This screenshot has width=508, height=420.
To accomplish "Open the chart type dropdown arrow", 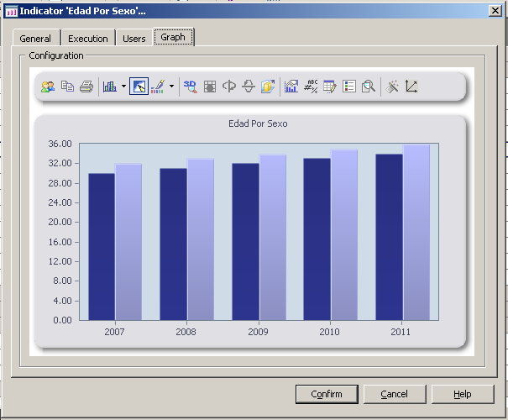I will click(x=123, y=87).
